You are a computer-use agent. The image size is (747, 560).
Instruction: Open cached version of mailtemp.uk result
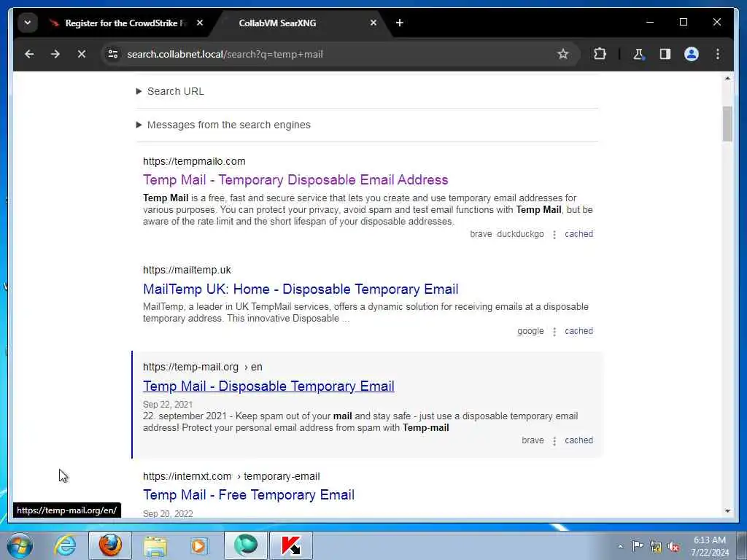pos(578,331)
